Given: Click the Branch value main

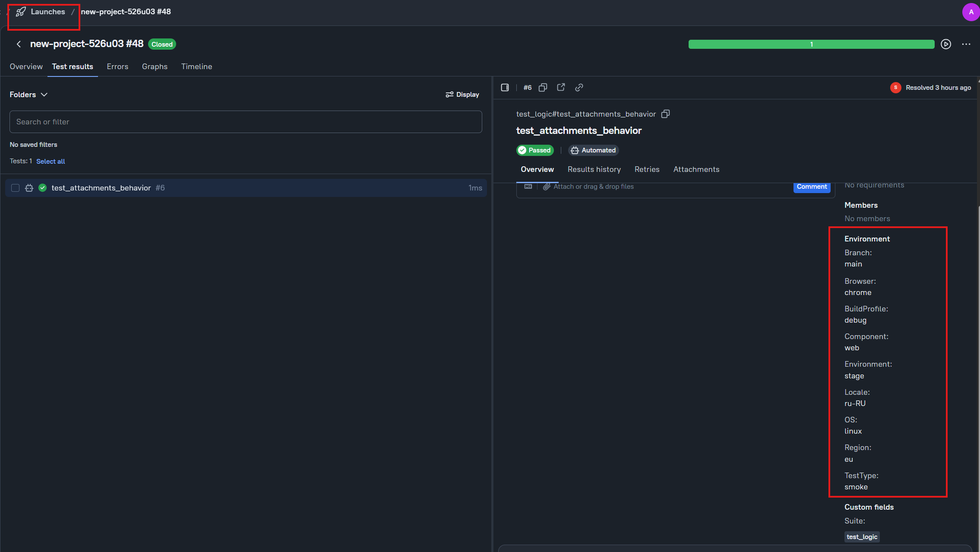Looking at the screenshot, I should coord(853,264).
